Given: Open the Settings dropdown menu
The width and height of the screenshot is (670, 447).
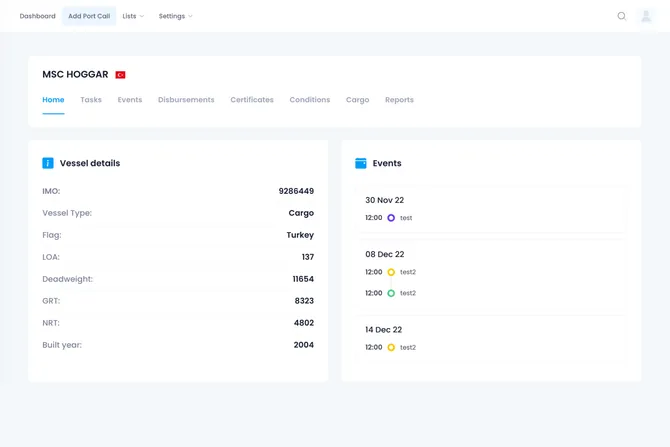Looking at the screenshot, I should pos(175,16).
